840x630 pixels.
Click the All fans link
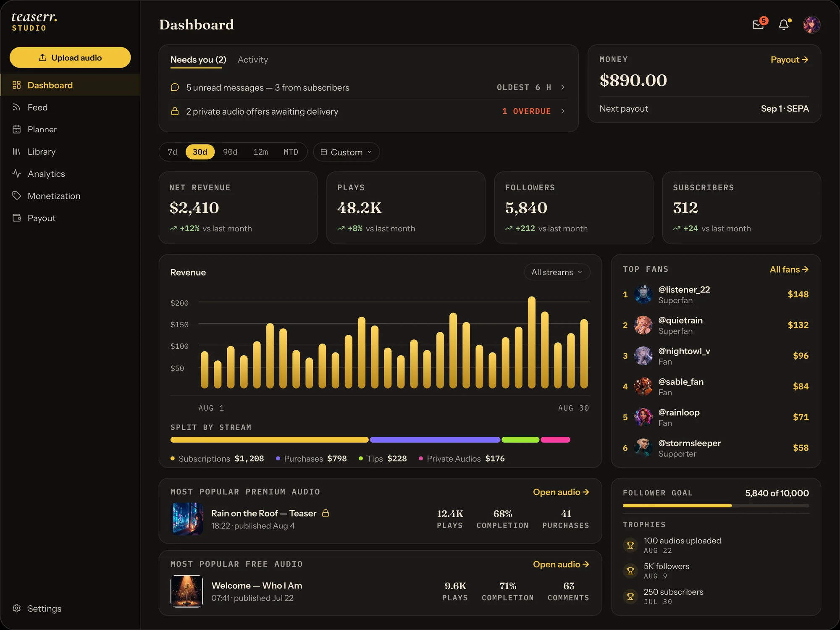pos(789,269)
